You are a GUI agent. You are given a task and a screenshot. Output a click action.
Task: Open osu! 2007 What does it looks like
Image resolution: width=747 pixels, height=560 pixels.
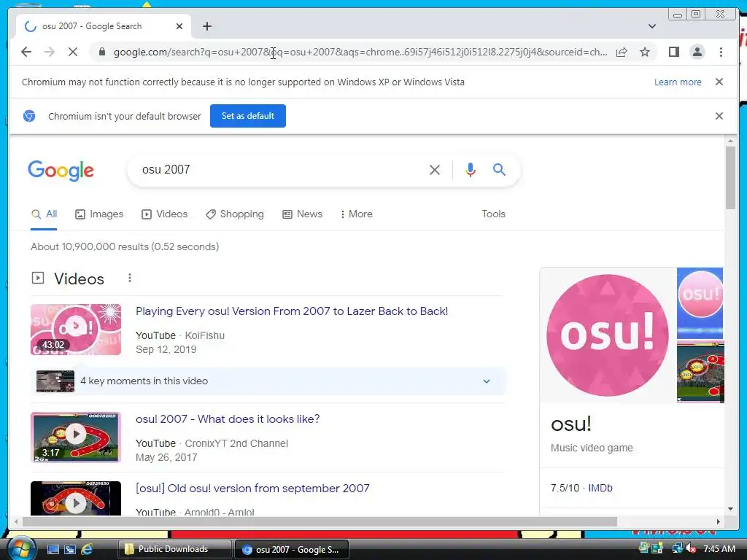click(228, 419)
